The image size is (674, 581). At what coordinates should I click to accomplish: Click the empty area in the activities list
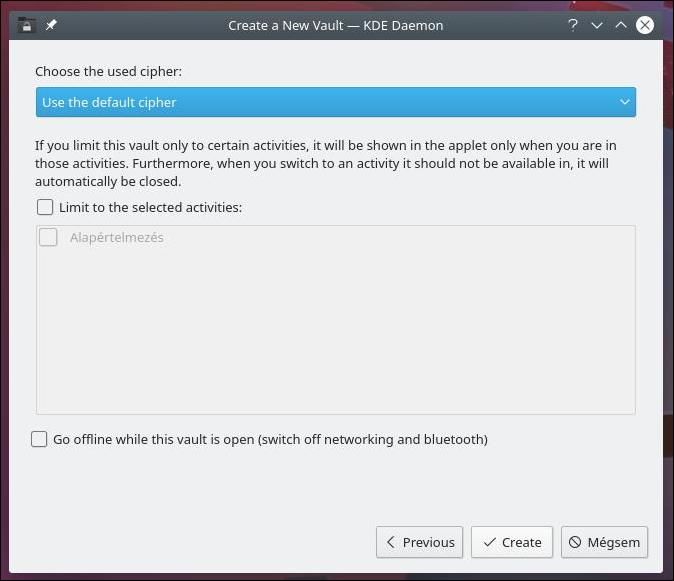(x=335, y=330)
